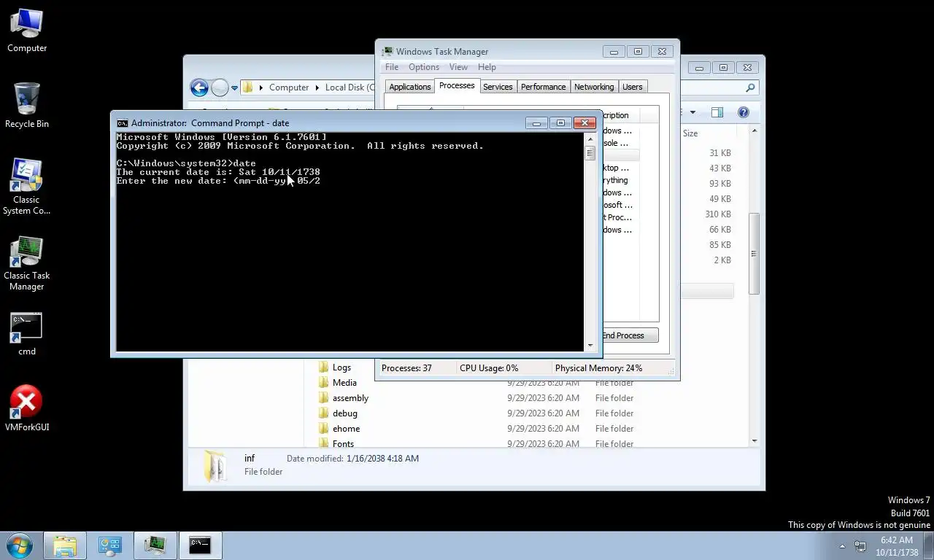Click Computer in the Explorer address bar
Viewport: 934px width, 560px height.
(289, 87)
